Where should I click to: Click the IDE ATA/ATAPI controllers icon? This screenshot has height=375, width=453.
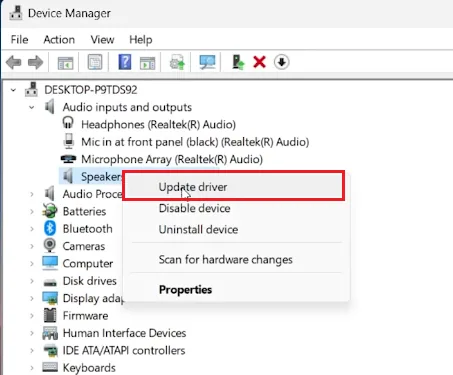[x=50, y=350]
